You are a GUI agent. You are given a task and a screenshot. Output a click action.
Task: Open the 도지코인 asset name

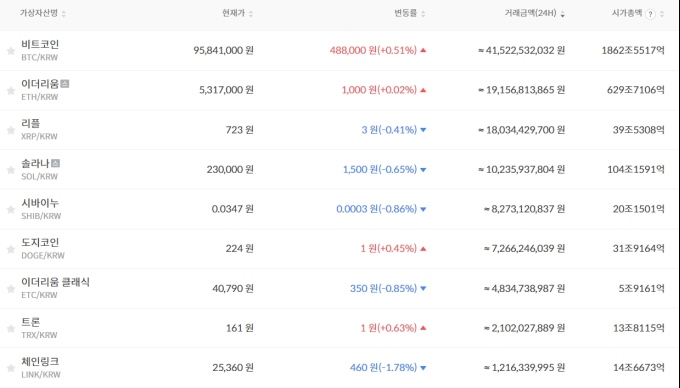(40, 242)
